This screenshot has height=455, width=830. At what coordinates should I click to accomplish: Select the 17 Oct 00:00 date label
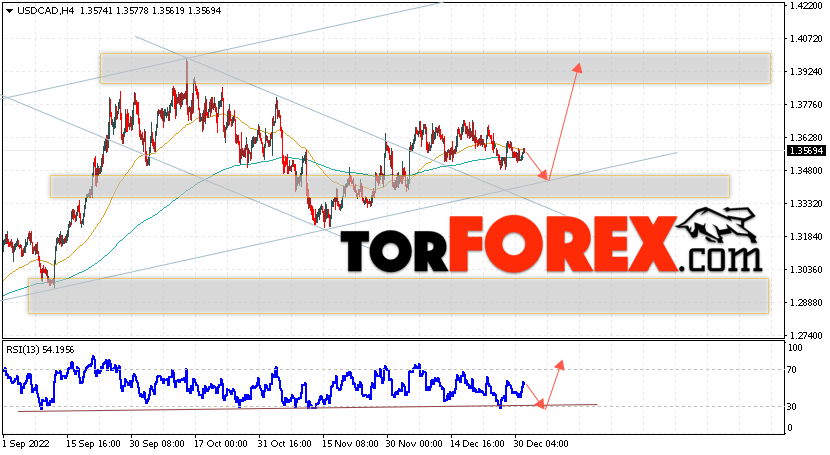(x=221, y=443)
